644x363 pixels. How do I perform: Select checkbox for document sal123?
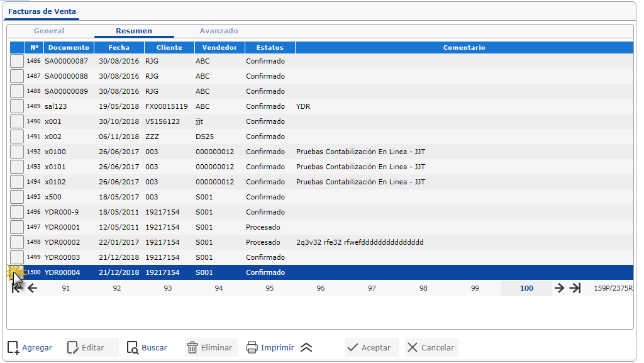(x=17, y=106)
